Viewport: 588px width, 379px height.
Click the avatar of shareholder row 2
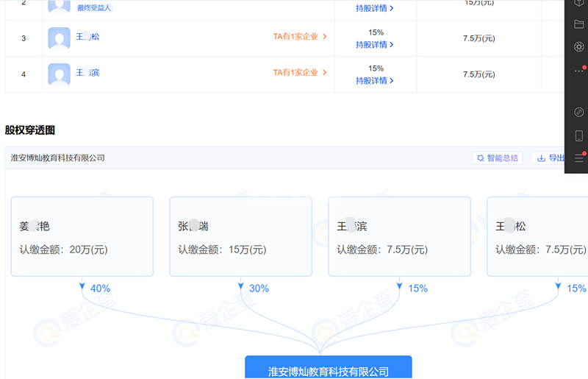pyautogui.click(x=59, y=6)
